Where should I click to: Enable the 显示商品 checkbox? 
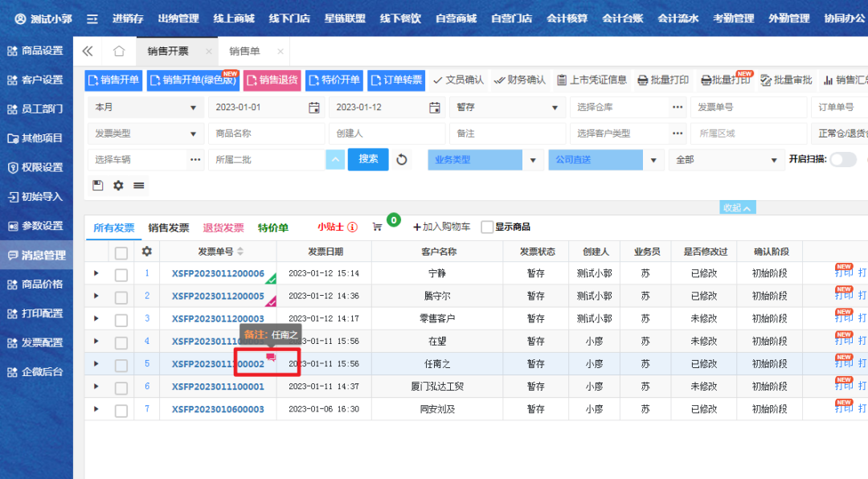(487, 227)
